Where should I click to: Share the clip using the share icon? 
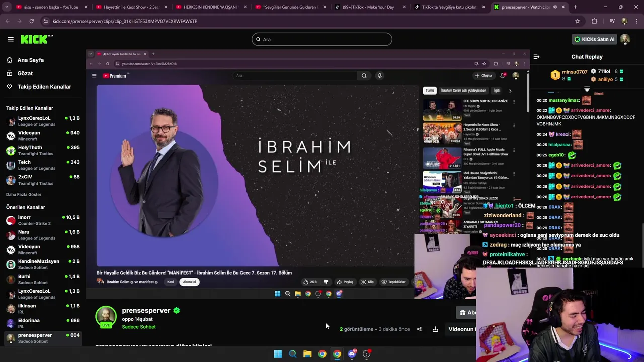pyautogui.click(x=419, y=329)
